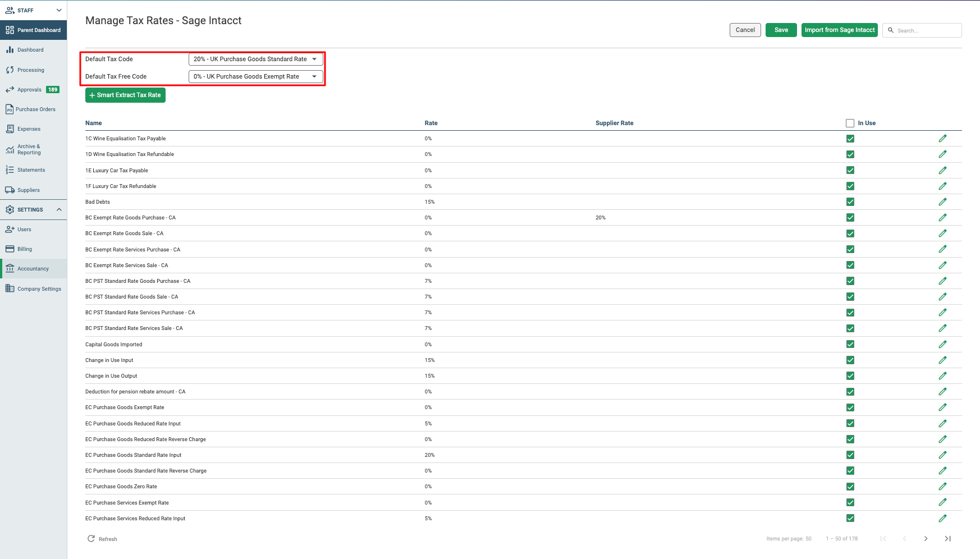
Task: Select the 20% supplier rate cell
Action: point(601,218)
